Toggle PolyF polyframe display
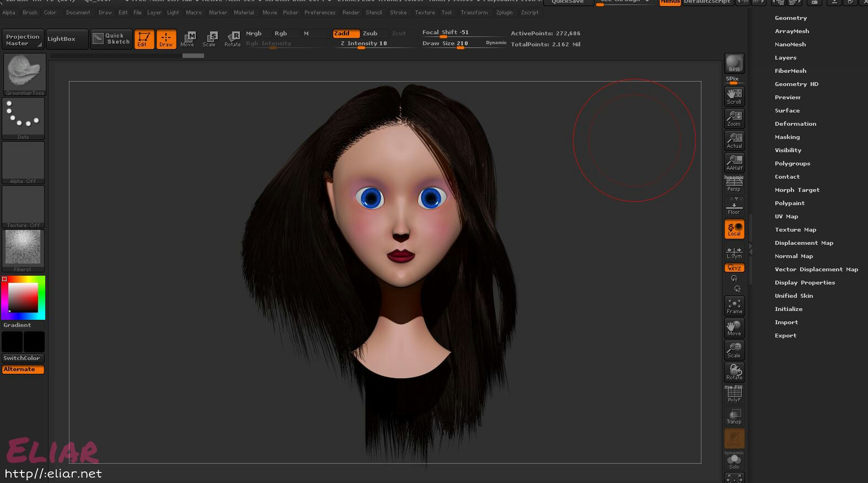Viewport: 868px width, 483px height. click(734, 394)
